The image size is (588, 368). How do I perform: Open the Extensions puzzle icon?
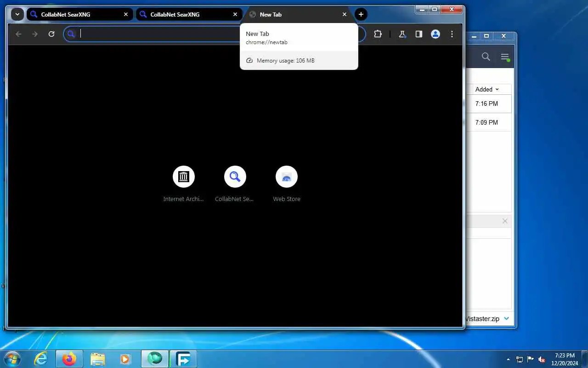[x=378, y=34]
